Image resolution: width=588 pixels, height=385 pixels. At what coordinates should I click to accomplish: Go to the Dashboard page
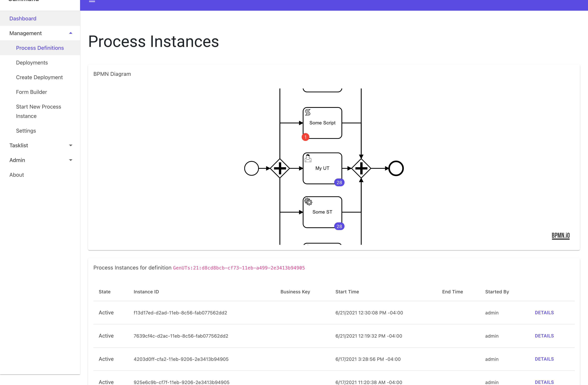coord(23,19)
